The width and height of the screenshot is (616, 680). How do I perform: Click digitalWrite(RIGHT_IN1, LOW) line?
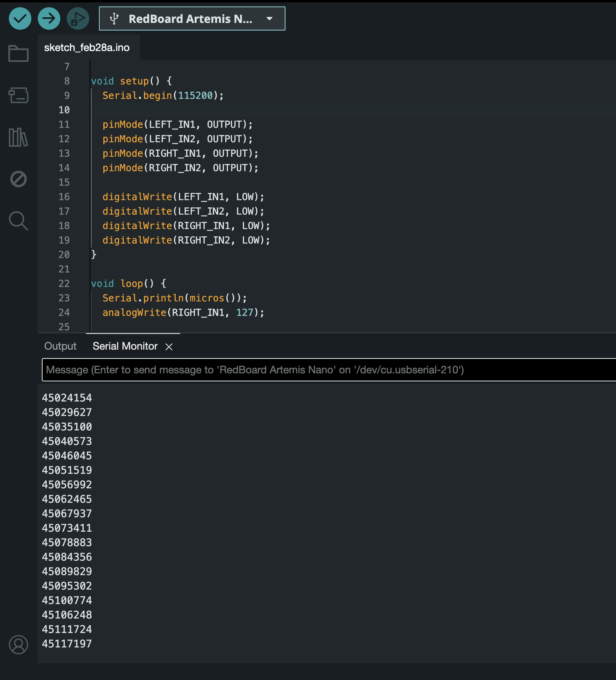[x=186, y=225]
